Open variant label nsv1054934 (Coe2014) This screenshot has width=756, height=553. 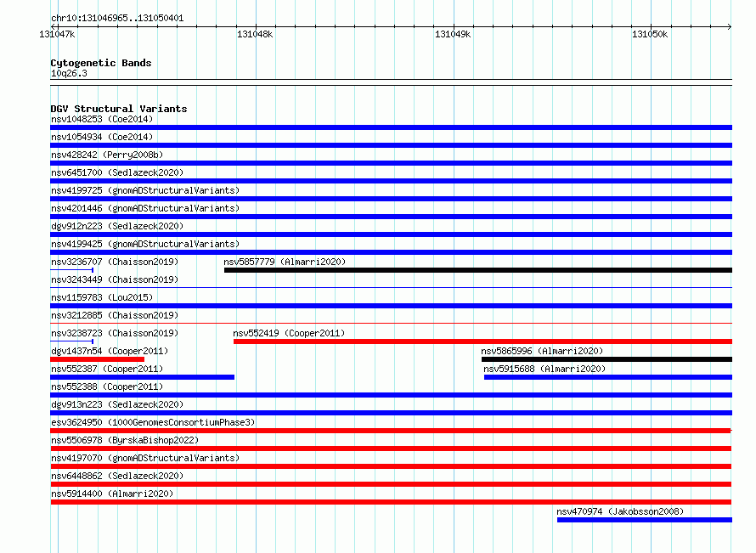(102, 137)
